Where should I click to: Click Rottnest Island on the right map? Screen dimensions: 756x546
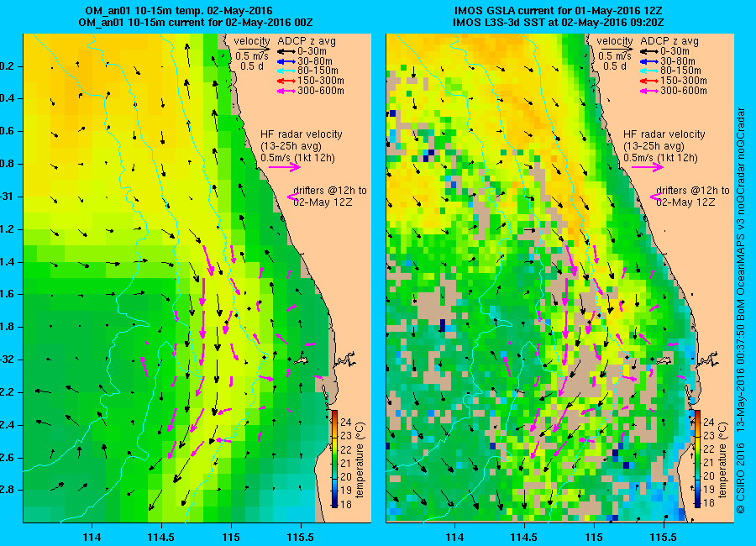664,360
